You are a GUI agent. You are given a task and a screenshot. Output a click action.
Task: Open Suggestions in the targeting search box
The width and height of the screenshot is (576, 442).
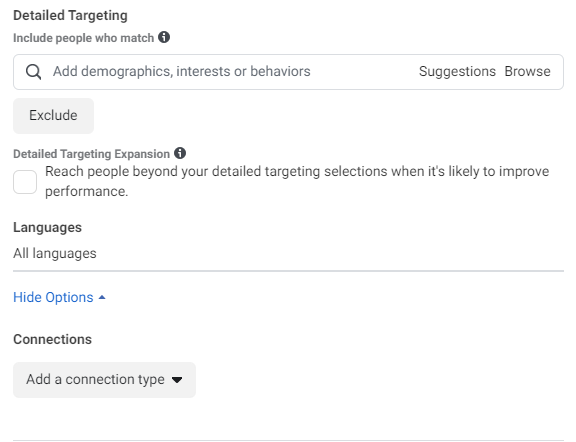[457, 71]
